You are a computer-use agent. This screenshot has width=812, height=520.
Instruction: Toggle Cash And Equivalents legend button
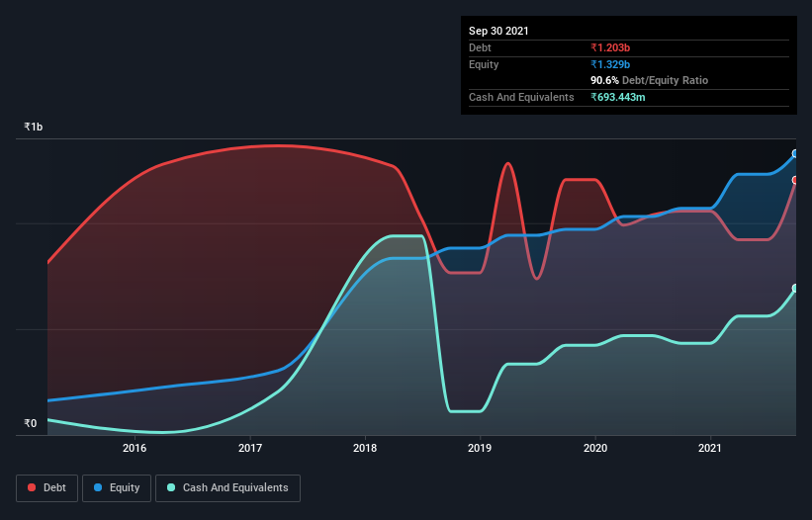point(227,488)
